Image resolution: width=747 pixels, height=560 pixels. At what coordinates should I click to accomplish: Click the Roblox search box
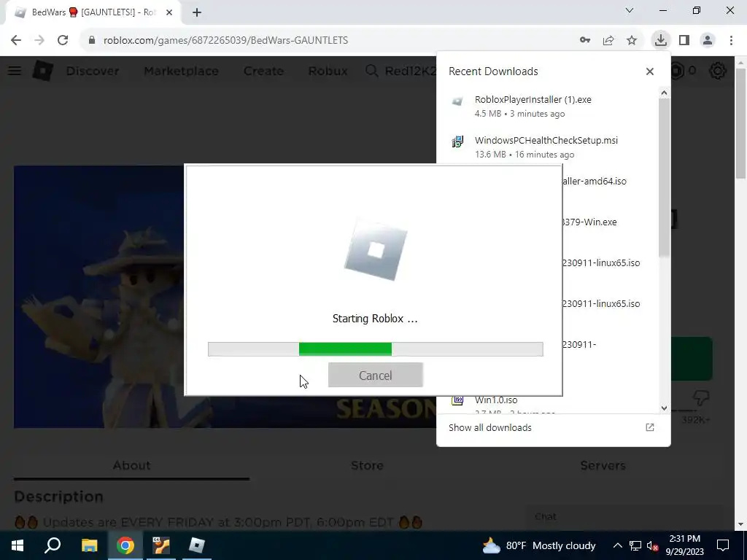[x=400, y=71]
